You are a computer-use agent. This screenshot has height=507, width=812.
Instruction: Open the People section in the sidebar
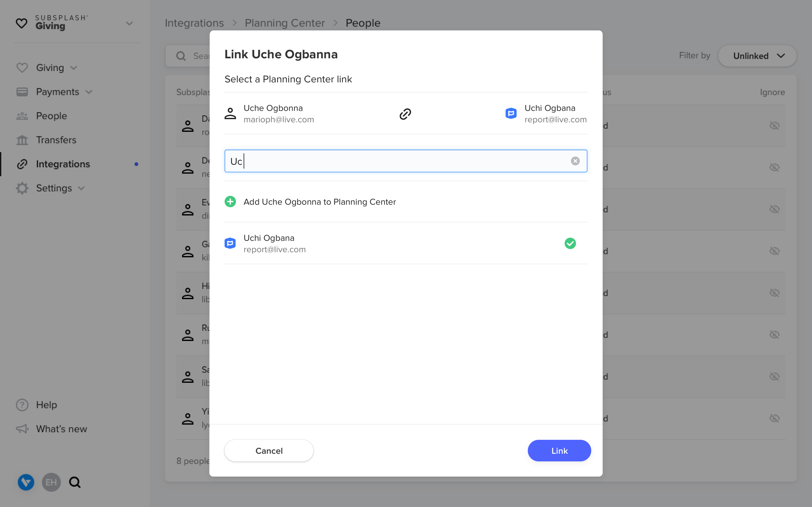tap(51, 116)
